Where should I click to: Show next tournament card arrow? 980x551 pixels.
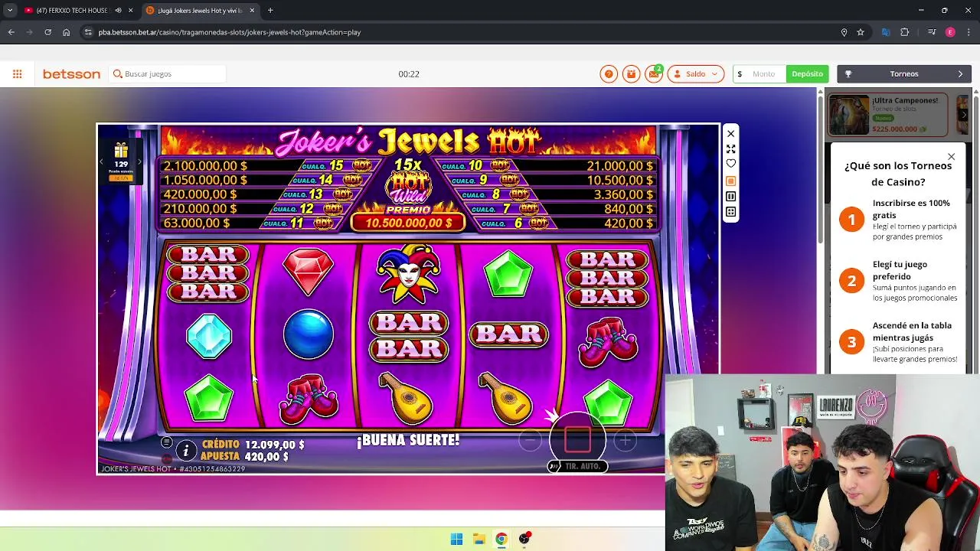coord(963,115)
